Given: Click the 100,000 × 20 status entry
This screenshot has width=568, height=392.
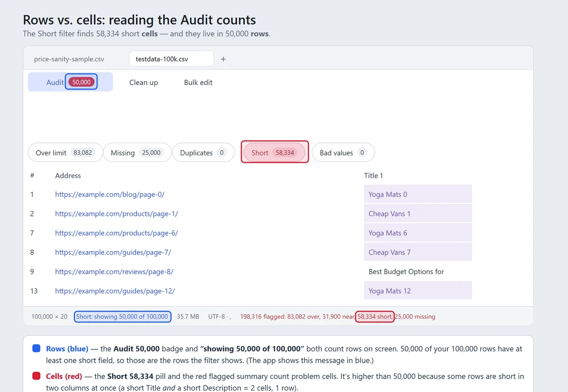Looking at the screenshot, I should (49, 317).
